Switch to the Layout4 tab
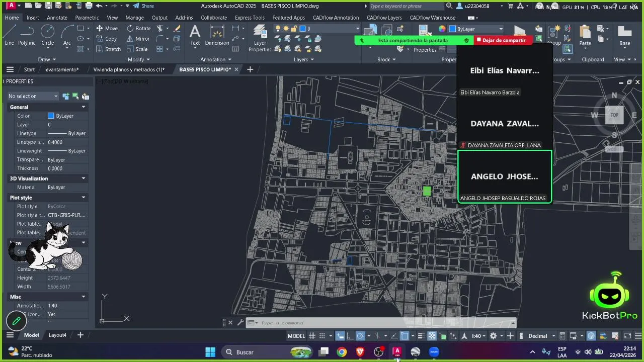 [x=57, y=335]
